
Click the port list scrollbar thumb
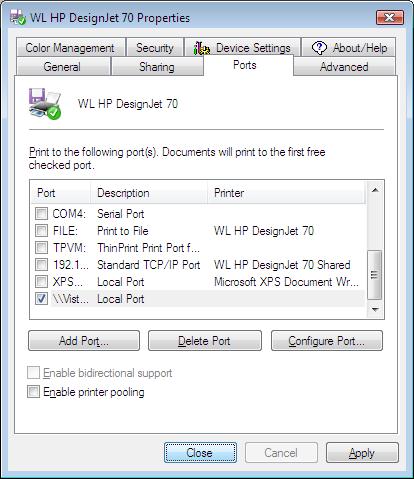tap(375, 275)
